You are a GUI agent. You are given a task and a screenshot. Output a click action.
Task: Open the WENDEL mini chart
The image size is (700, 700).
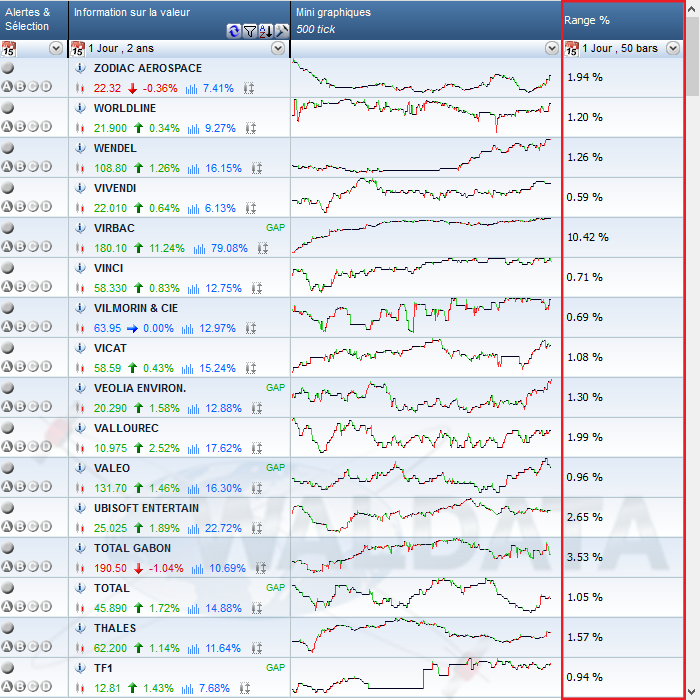pos(422,157)
